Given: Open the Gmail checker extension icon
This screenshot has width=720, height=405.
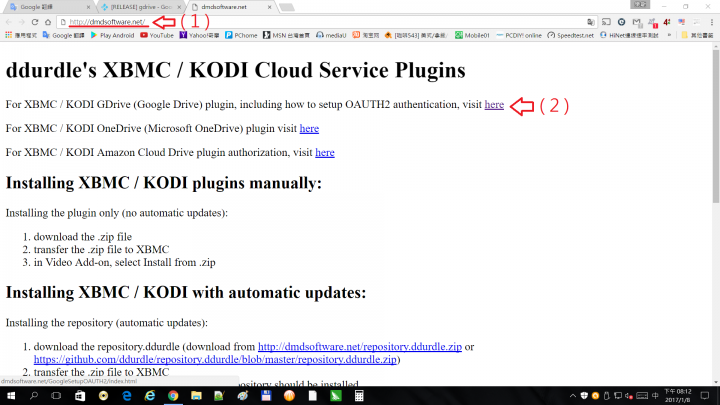Looking at the screenshot, I should click(636, 22).
